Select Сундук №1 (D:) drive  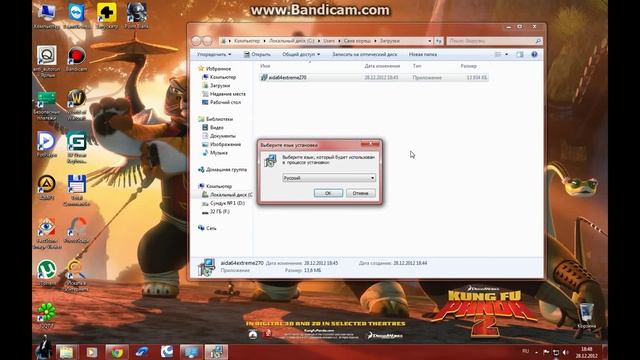point(224,203)
